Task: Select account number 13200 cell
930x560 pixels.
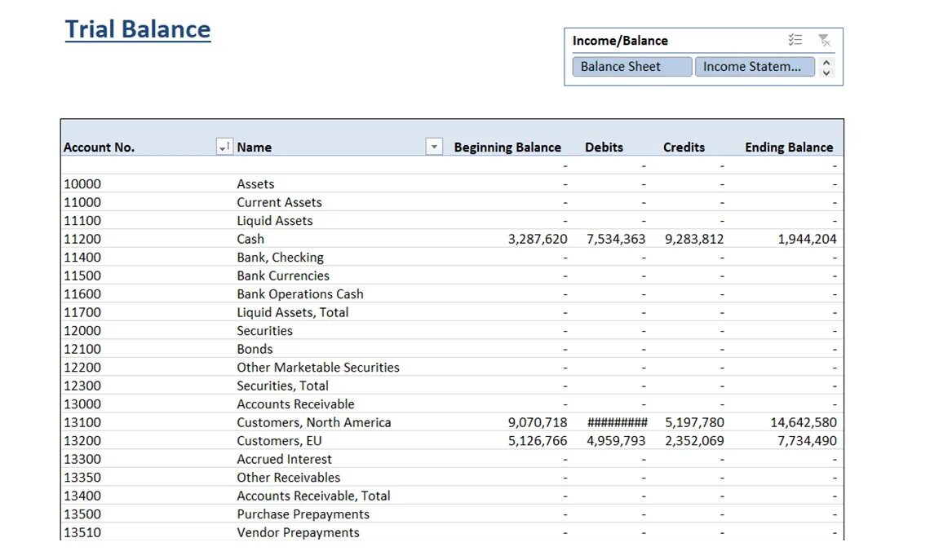Action: pyautogui.click(x=82, y=441)
